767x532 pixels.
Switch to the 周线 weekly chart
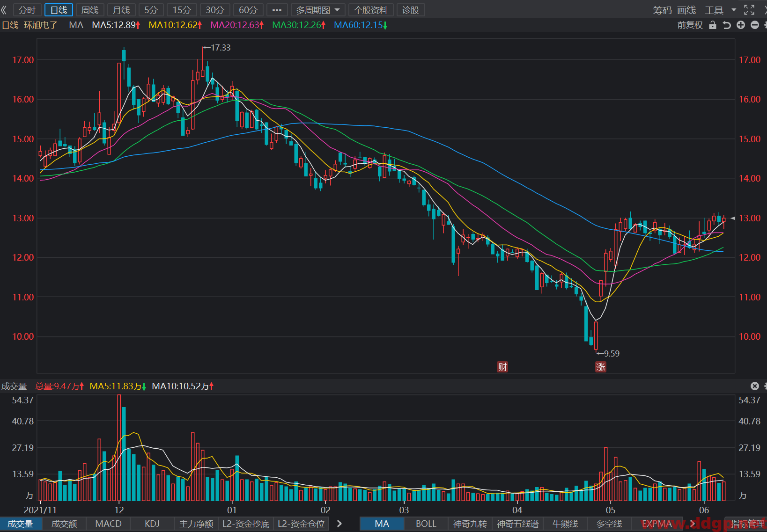(90, 10)
